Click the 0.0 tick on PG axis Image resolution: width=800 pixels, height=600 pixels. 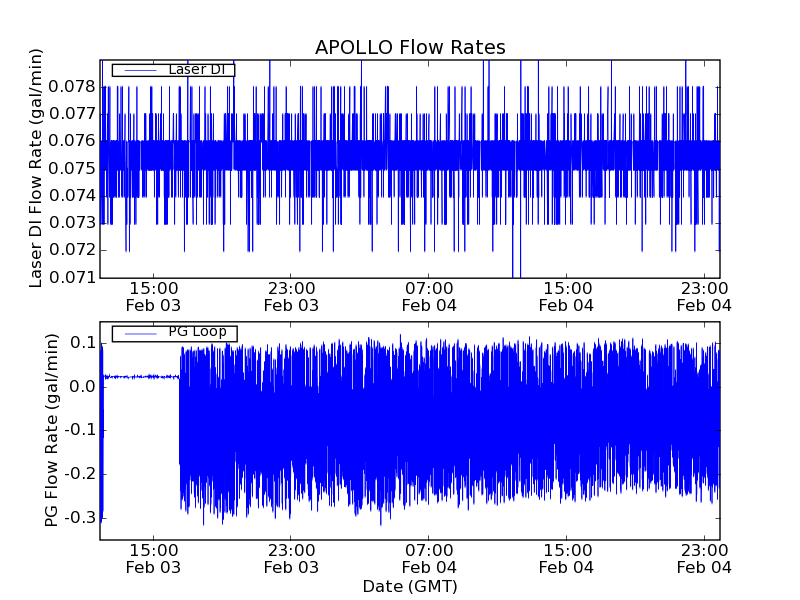pyautogui.click(x=83, y=387)
